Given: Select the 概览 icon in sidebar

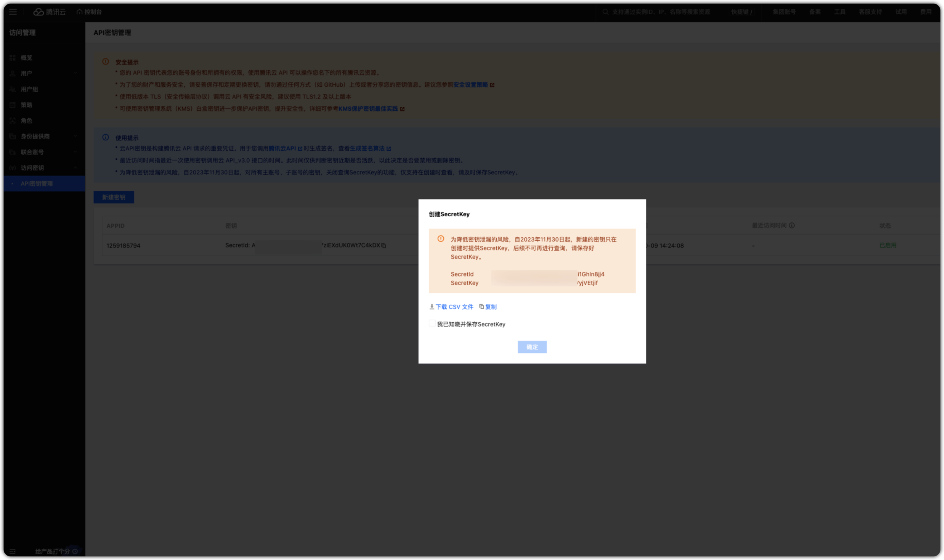Looking at the screenshot, I should click(13, 57).
